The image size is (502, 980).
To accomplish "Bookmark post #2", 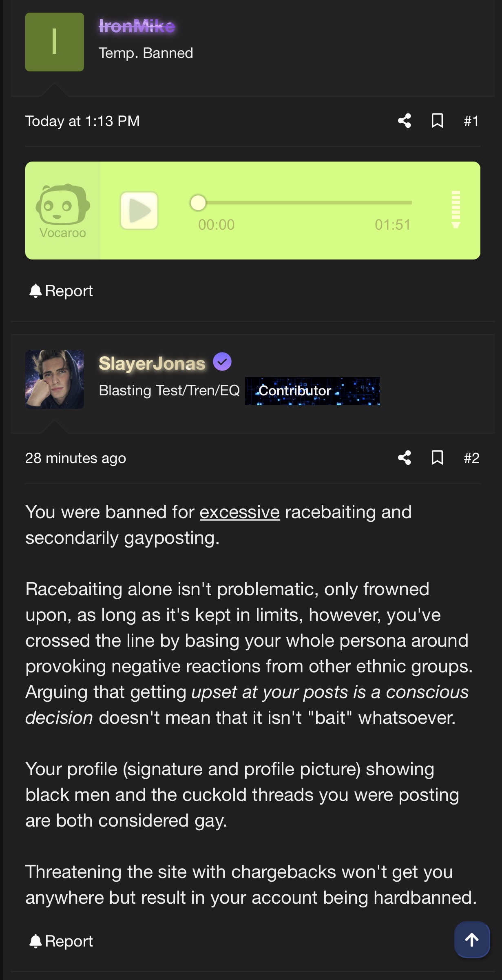I will (437, 458).
